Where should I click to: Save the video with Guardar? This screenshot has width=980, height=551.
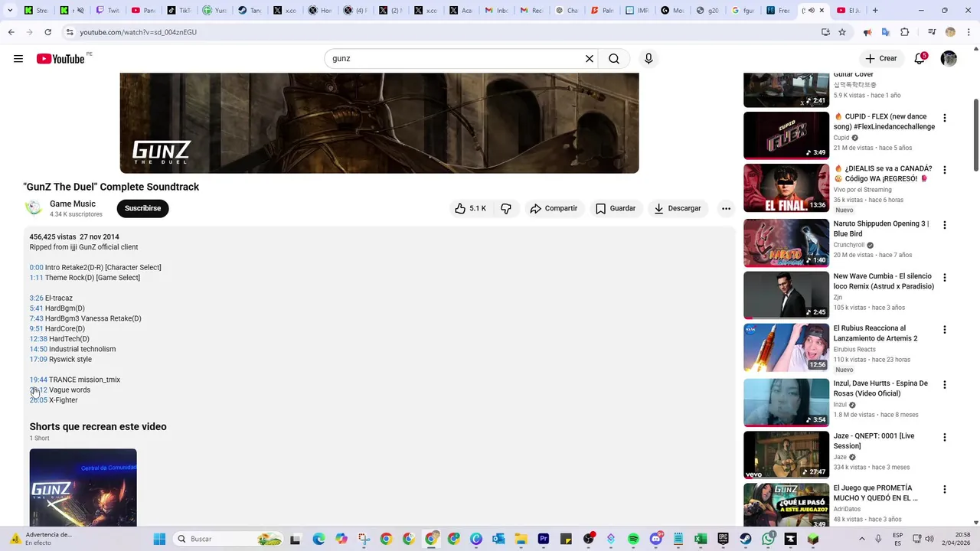click(x=616, y=208)
